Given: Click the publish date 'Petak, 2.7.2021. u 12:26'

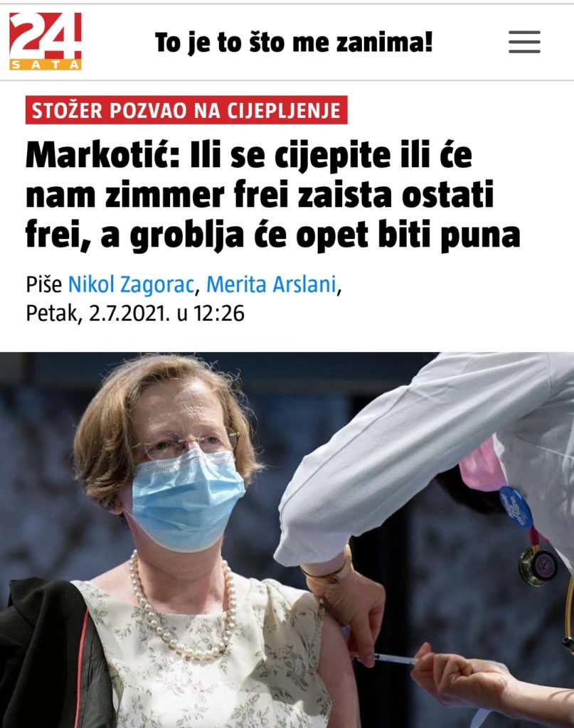Looking at the screenshot, I should tap(135, 314).
